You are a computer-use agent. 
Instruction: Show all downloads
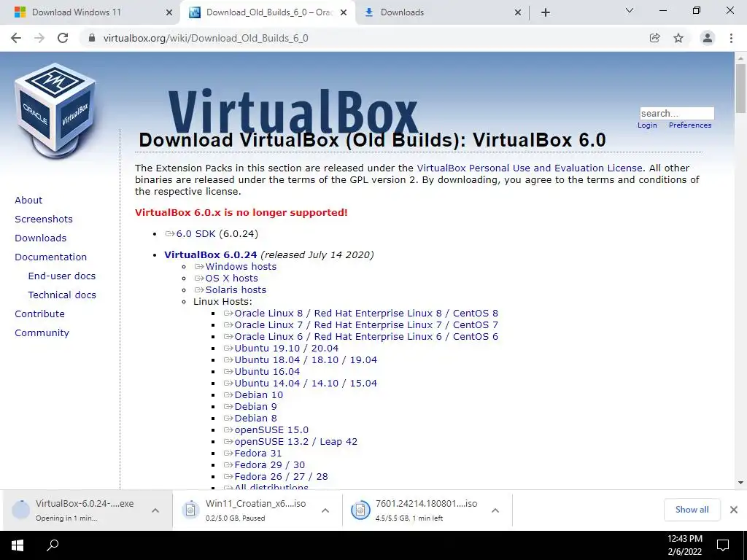(692, 510)
